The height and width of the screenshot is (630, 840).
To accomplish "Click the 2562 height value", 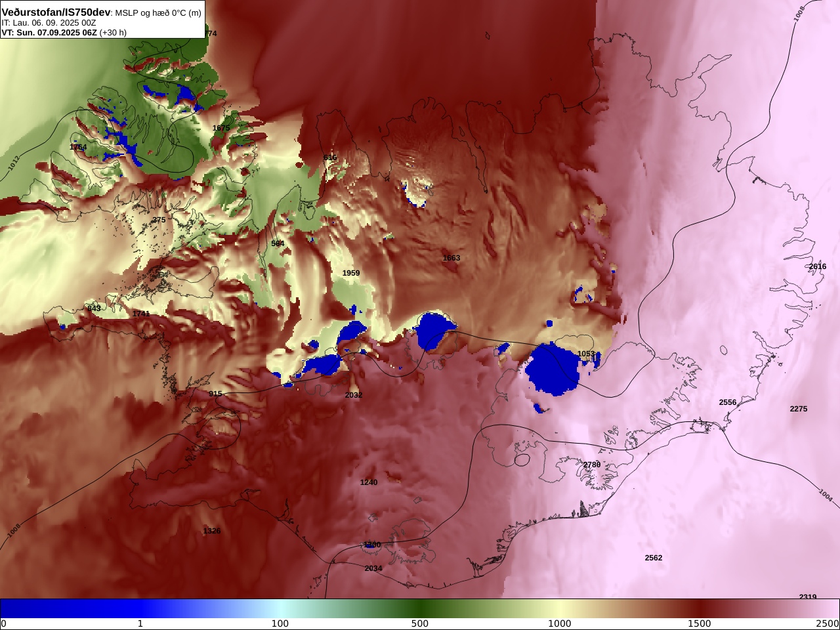I will click(x=654, y=558).
